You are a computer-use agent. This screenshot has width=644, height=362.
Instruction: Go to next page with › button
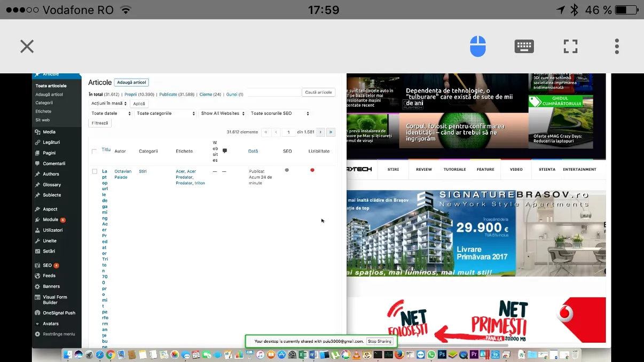(320, 132)
